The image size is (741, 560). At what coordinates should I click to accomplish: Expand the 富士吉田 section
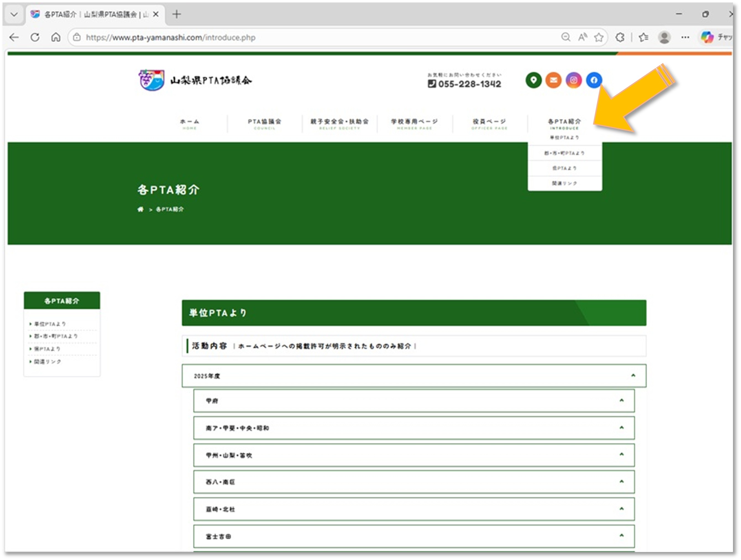pos(414,537)
